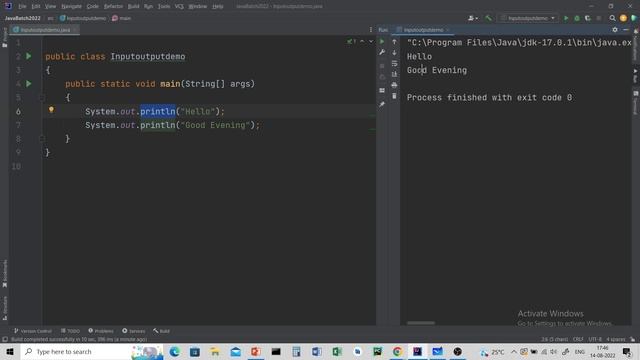This screenshot has width=640, height=360.
Task: Click UTF-8 encoding in status bar
Action: pyautogui.click(x=595, y=339)
